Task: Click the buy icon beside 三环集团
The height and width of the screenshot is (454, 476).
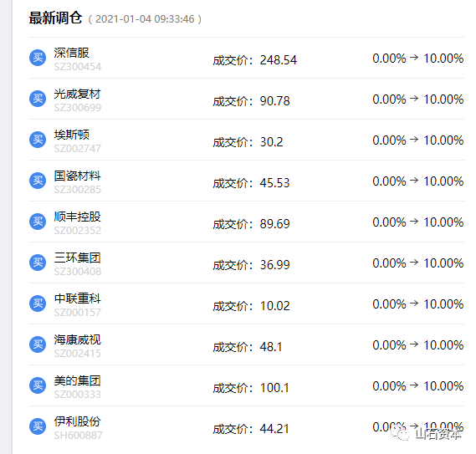Action: [x=38, y=263]
